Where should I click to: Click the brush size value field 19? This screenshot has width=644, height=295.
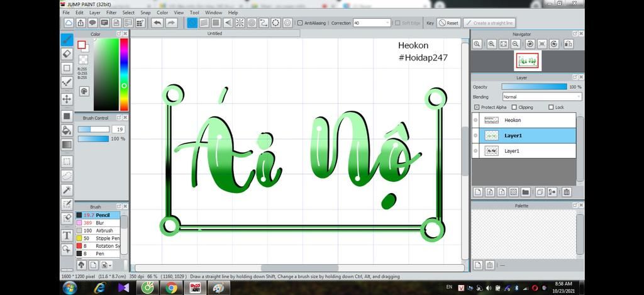(x=118, y=130)
